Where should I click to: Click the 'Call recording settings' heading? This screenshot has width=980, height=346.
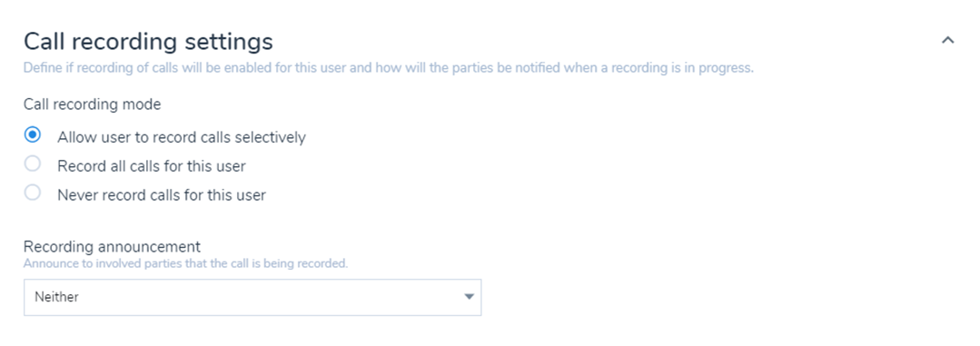(148, 42)
